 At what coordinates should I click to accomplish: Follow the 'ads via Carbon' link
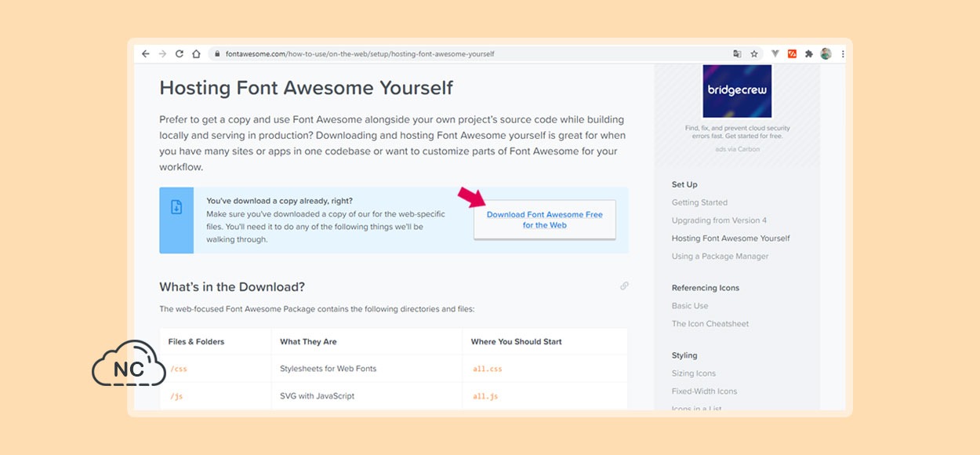tap(738, 149)
